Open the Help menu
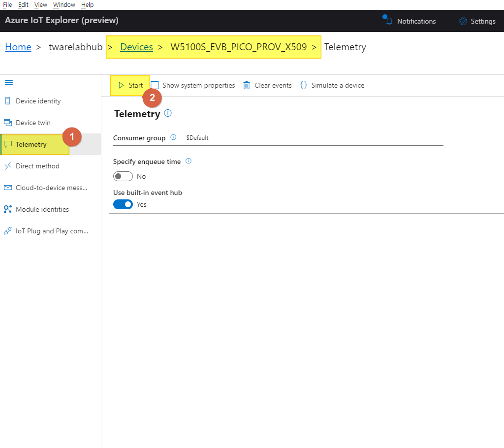The image size is (504, 448). 87,4
